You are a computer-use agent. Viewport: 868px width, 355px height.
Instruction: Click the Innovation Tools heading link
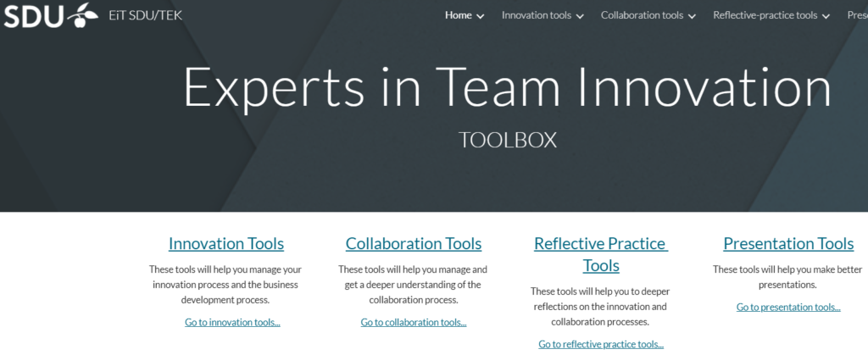pos(226,243)
